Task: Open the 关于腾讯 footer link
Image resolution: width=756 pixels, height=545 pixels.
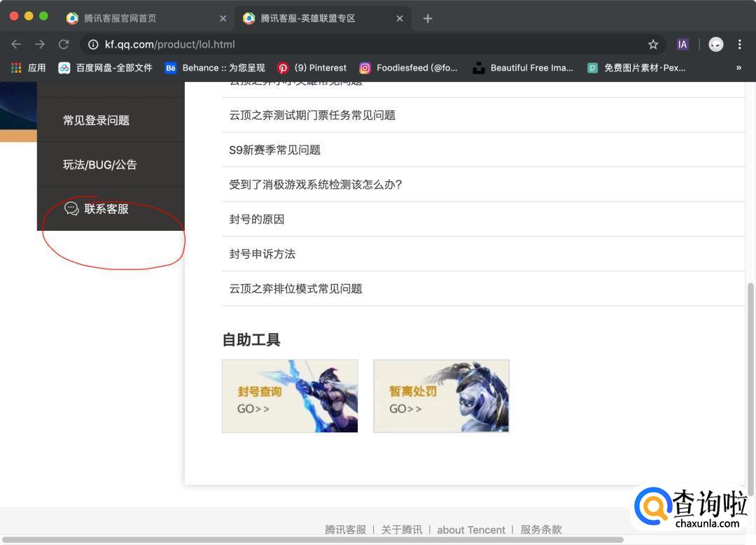Action: click(402, 530)
